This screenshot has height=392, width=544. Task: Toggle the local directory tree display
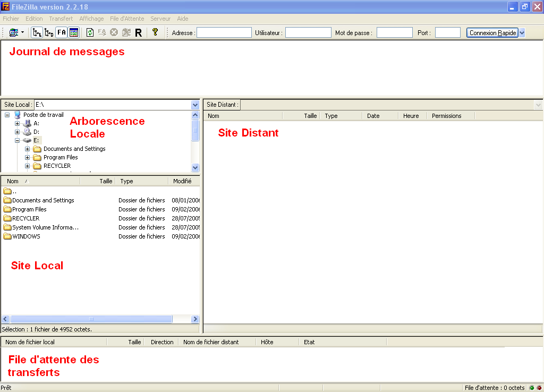(36, 32)
